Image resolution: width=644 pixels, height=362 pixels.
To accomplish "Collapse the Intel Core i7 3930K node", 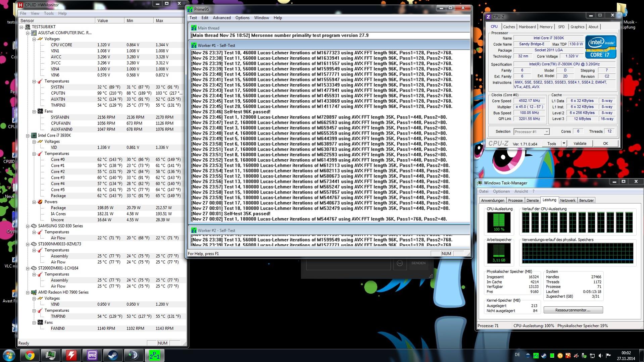I will pyautogui.click(x=28, y=136).
